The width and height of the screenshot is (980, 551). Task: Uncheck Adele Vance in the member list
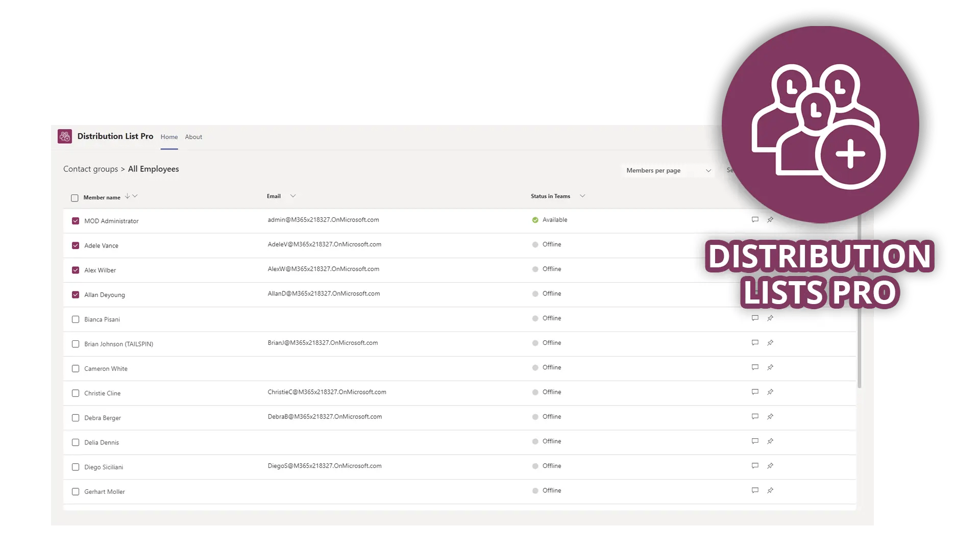pos(76,245)
